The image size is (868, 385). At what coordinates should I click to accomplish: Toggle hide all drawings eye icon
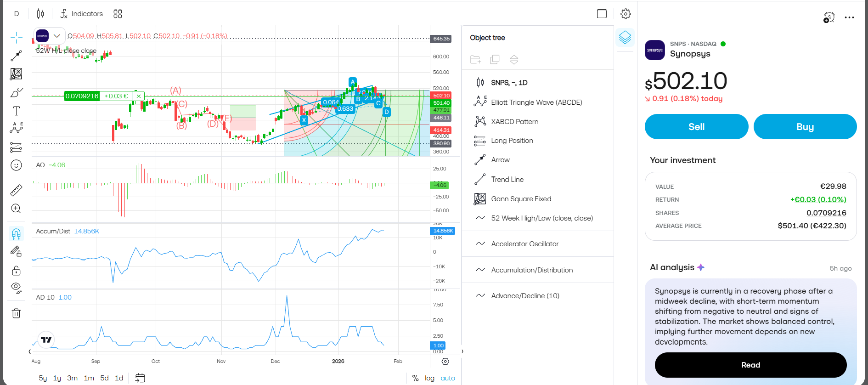(16, 288)
